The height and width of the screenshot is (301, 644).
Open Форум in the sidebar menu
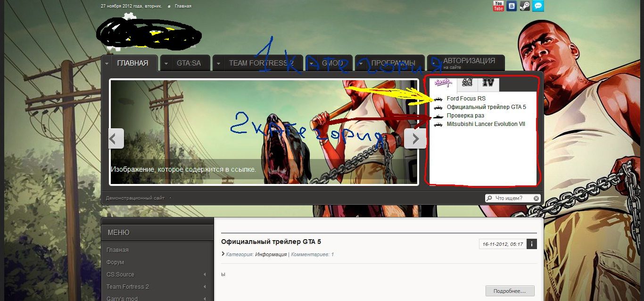point(115,262)
